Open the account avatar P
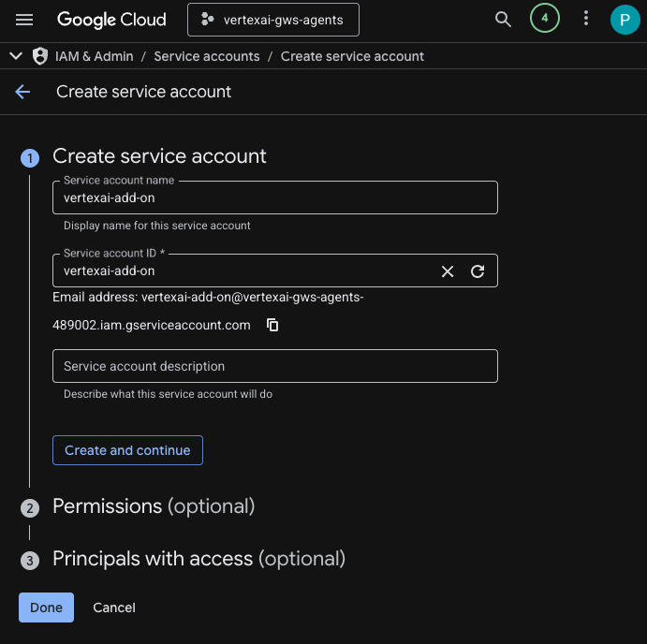This screenshot has width=647, height=644. [x=625, y=19]
